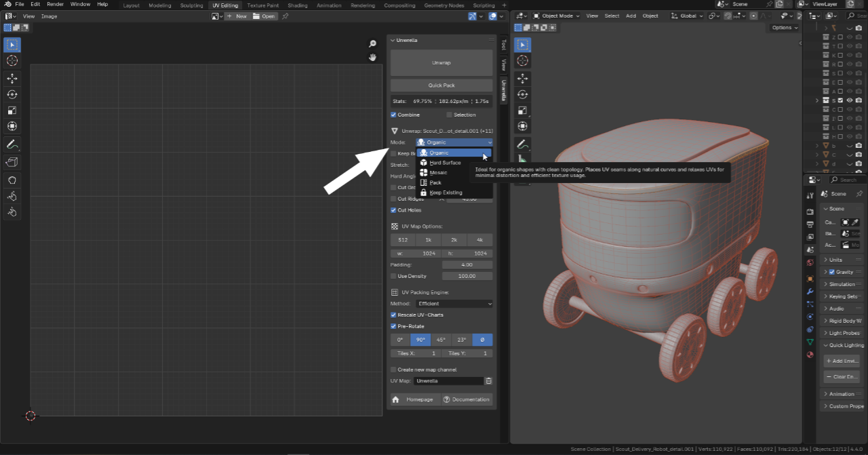Open Object Data green triangle properties tab
The height and width of the screenshot is (455, 868).
click(810, 342)
